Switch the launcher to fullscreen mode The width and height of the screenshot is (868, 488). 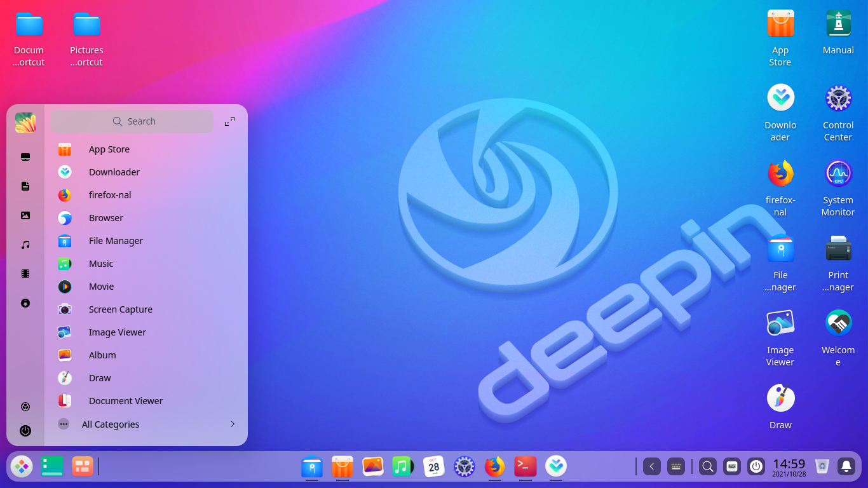230,121
